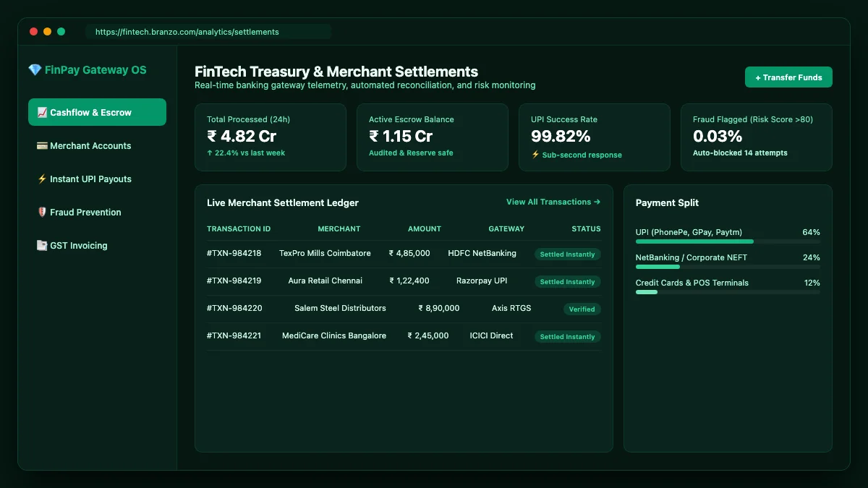The image size is (868, 488).
Task: Go to Instant UPI Payouts
Action: click(x=97, y=179)
